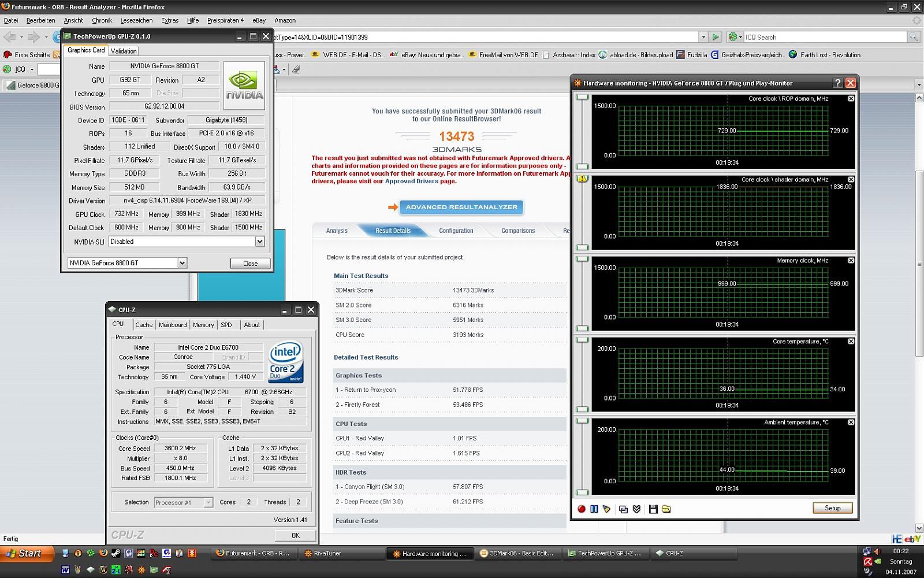Open NVIDIA tray icon in system tray
This screenshot has width=924, height=578.
(878, 561)
